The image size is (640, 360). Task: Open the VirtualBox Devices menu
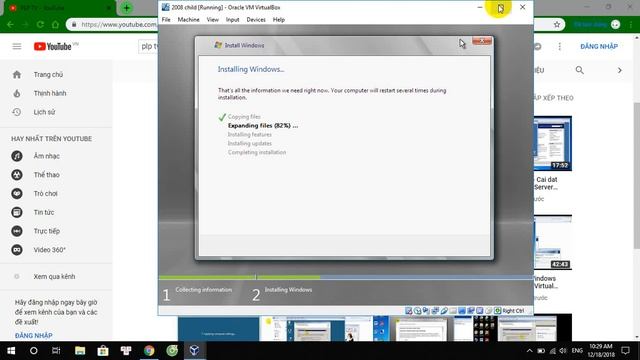256,20
